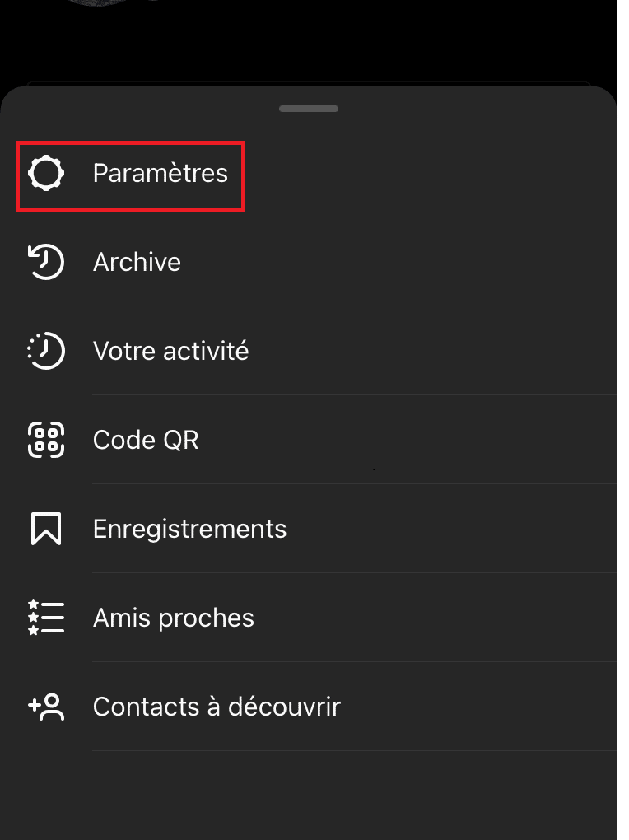
Task: Tap the Enregistrements bookmark icon
Action: tap(46, 529)
